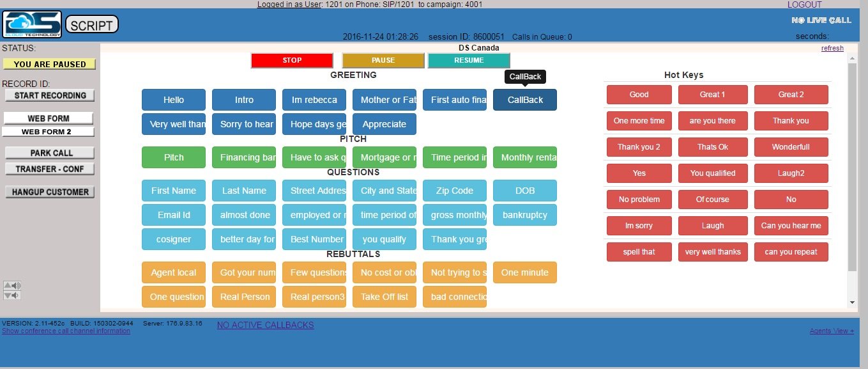
Task: Click the volume up speaker icon
Action: point(12,285)
